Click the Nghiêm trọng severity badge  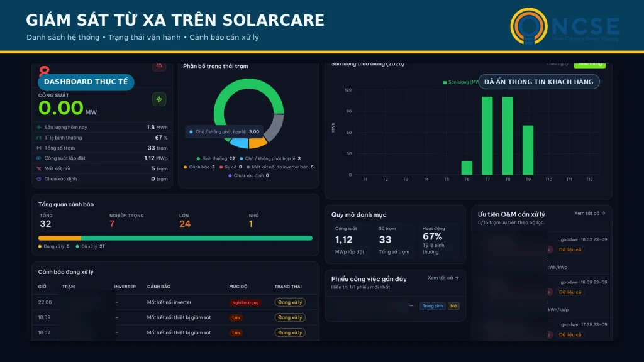pos(245,302)
